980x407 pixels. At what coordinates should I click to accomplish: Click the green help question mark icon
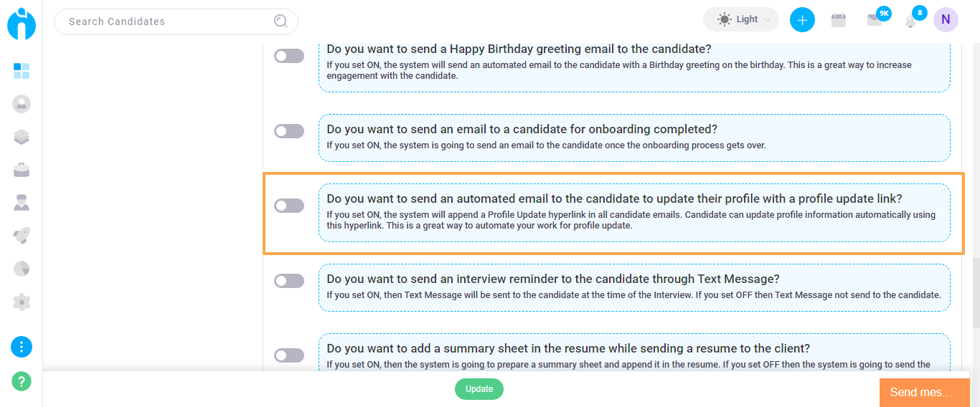point(22,380)
